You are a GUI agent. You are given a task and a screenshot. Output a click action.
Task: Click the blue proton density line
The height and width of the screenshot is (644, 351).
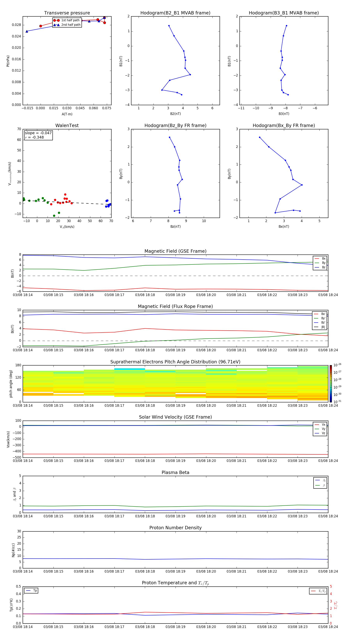coord(175,559)
